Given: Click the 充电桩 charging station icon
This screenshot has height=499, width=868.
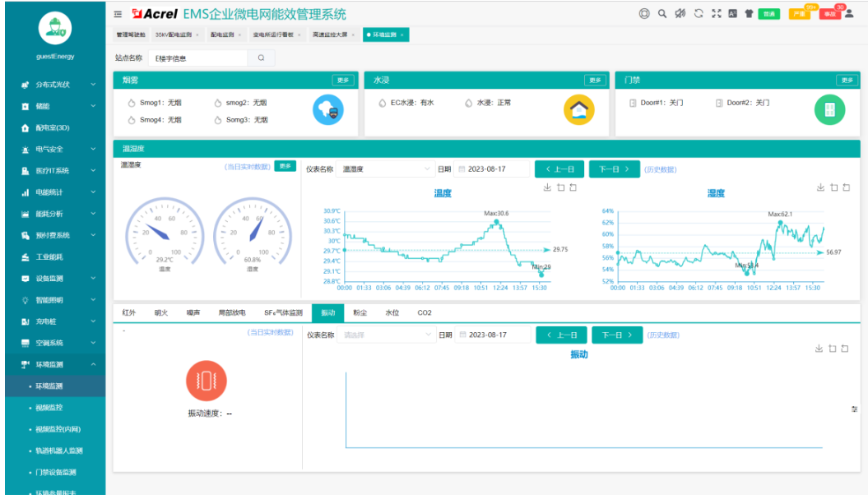Looking at the screenshot, I should (x=25, y=322).
